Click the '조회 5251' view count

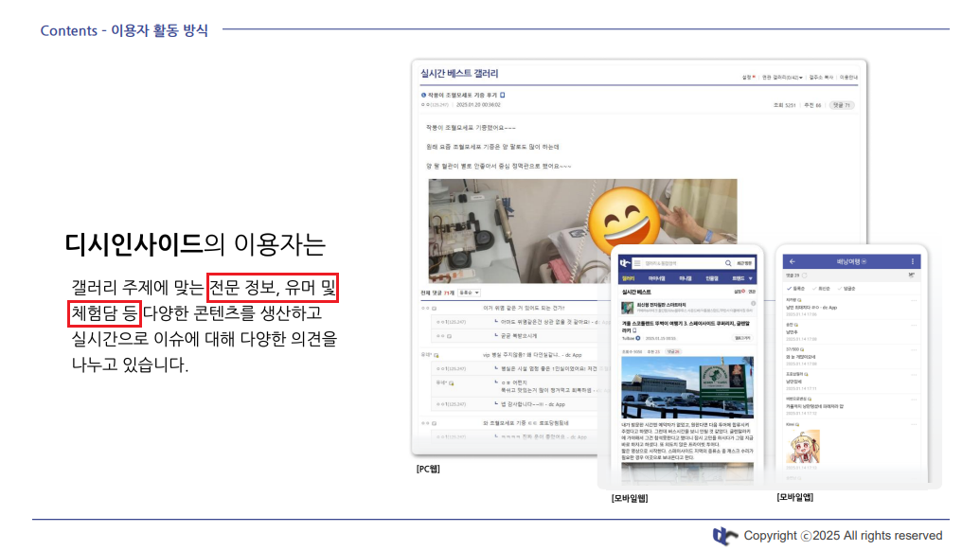click(x=784, y=105)
